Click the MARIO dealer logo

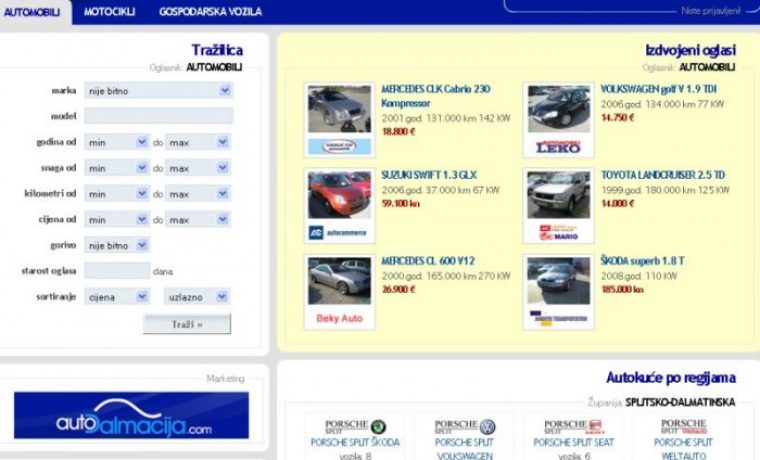(x=559, y=232)
